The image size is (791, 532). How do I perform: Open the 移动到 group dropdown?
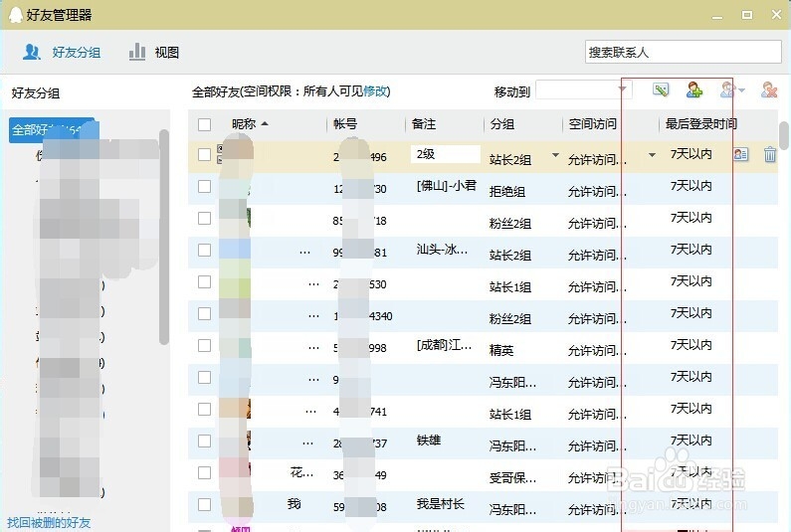[x=583, y=90]
